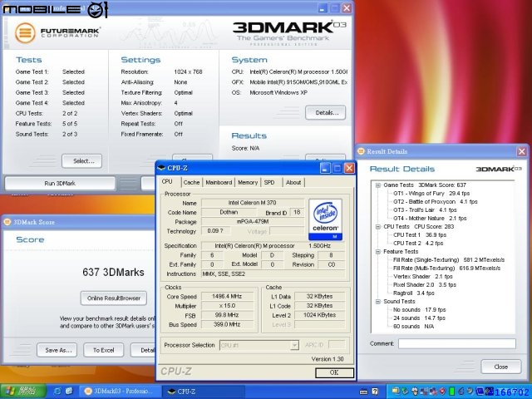The image size is (532, 399).
Task: Collapse the Feature Tests tree node
Action: [x=377, y=252]
